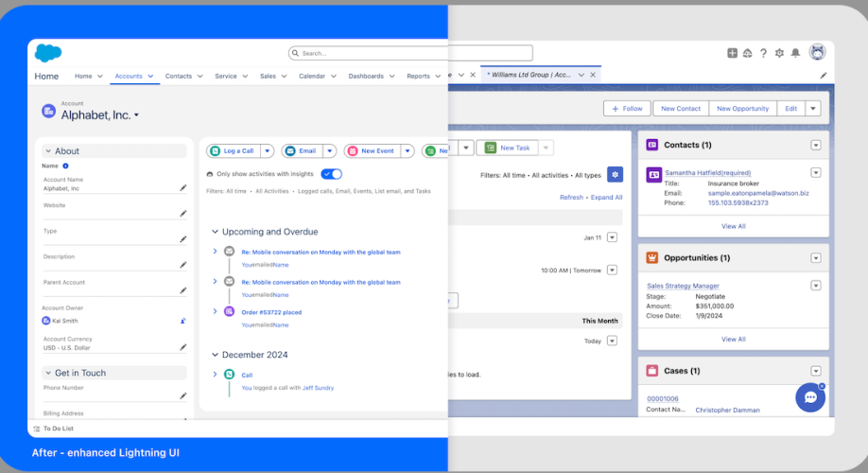The height and width of the screenshot is (473, 868).
Task: Collapse the Upcoming and Overdue section
Action: (215, 232)
